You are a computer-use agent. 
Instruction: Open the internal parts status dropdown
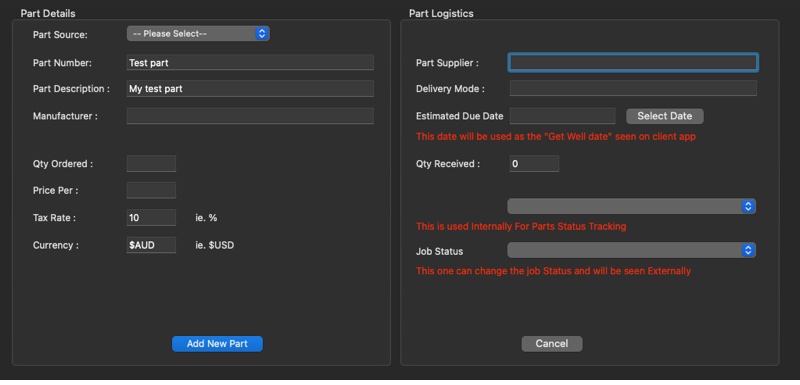click(x=632, y=206)
